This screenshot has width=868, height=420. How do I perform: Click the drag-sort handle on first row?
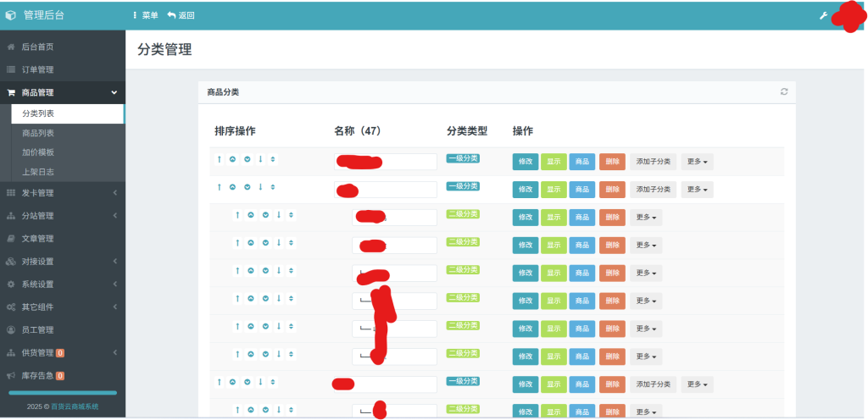pos(273,159)
